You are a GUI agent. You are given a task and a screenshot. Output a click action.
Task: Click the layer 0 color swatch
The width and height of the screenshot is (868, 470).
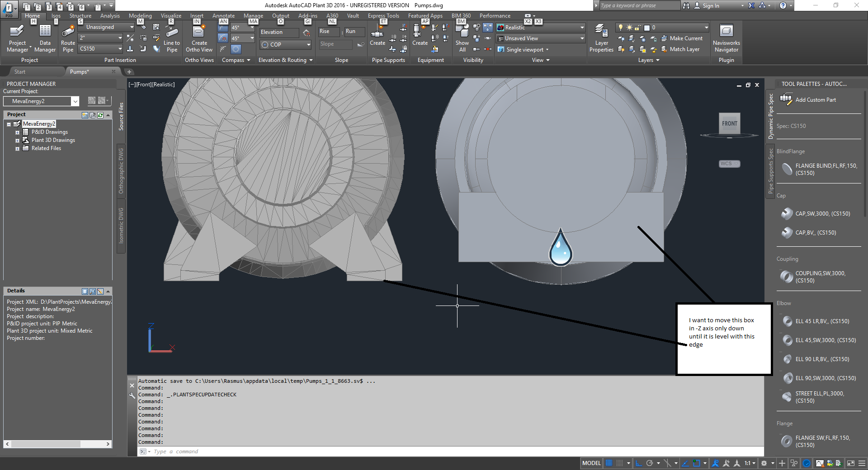[x=646, y=28]
